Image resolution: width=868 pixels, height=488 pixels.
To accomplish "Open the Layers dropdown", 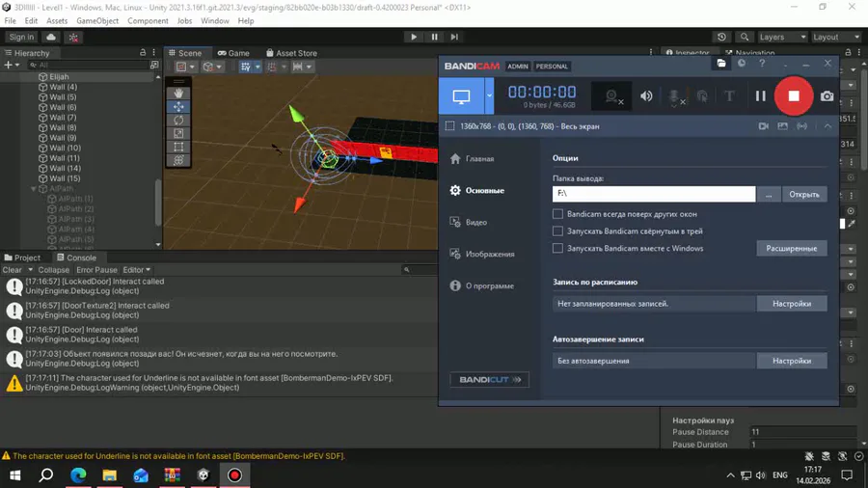I will click(x=782, y=37).
